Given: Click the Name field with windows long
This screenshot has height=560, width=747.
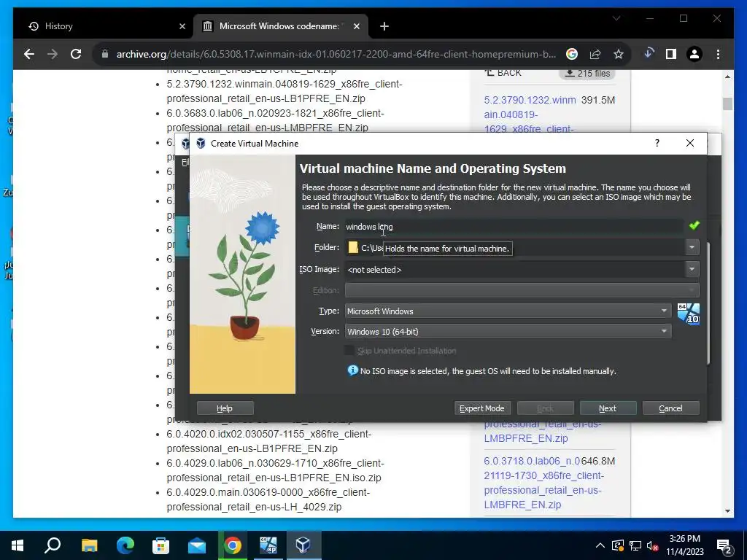Looking at the screenshot, I should (x=514, y=227).
